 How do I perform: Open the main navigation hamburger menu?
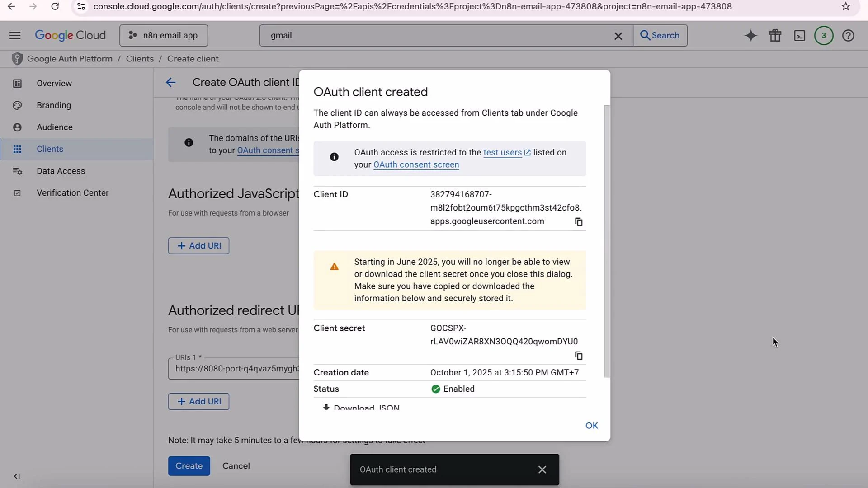(15, 35)
